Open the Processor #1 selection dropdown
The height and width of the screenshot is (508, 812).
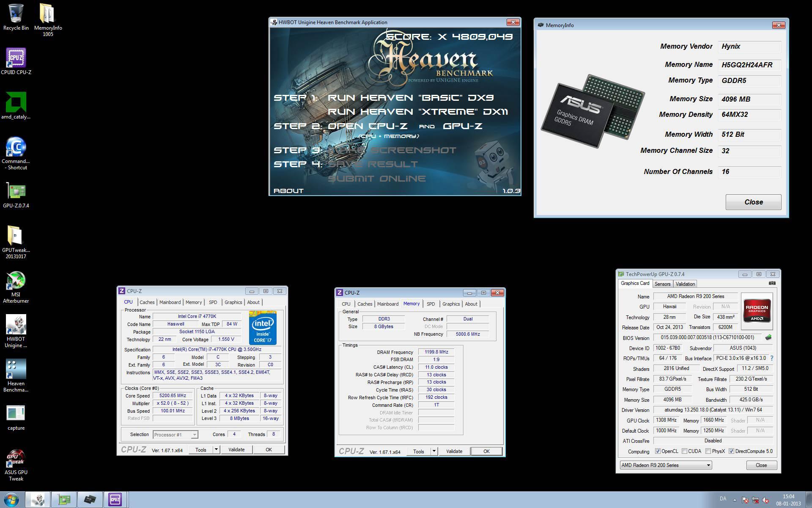(175, 434)
